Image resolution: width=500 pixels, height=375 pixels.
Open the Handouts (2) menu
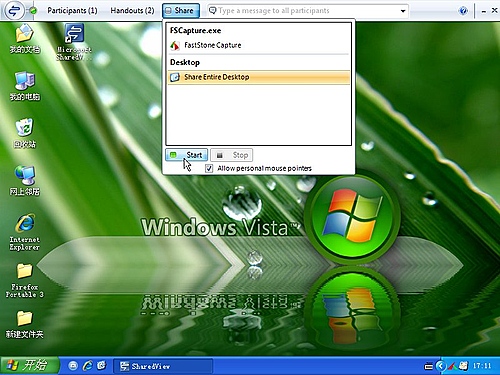pos(132,11)
